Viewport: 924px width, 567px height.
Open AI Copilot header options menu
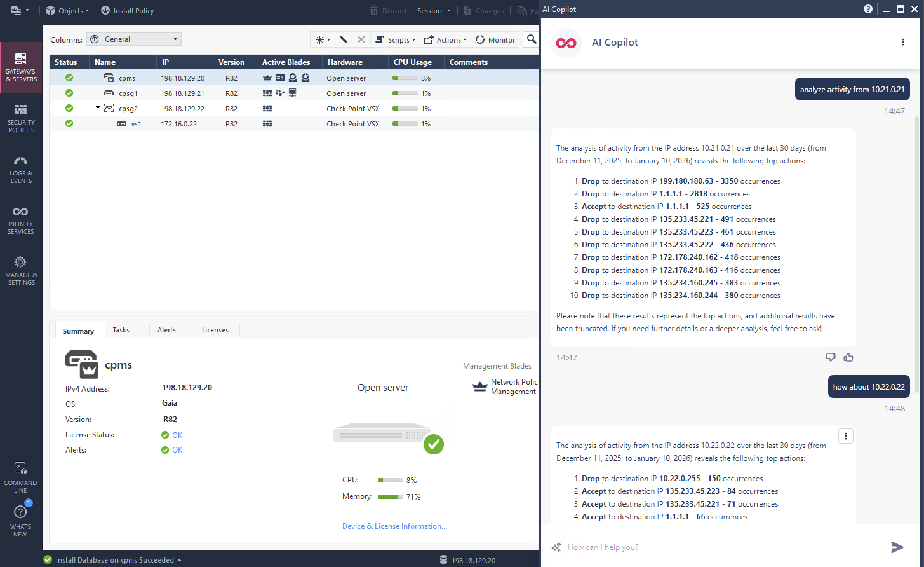(x=903, y=42)
